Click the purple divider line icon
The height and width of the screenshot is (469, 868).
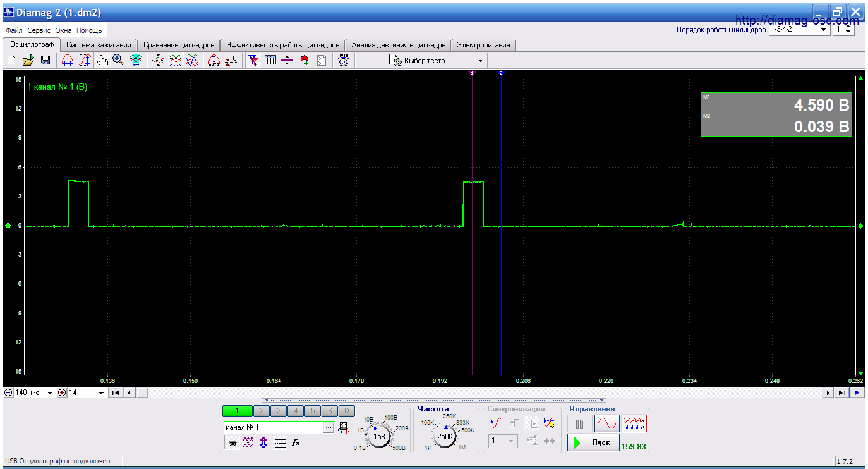tap(287, 61)
